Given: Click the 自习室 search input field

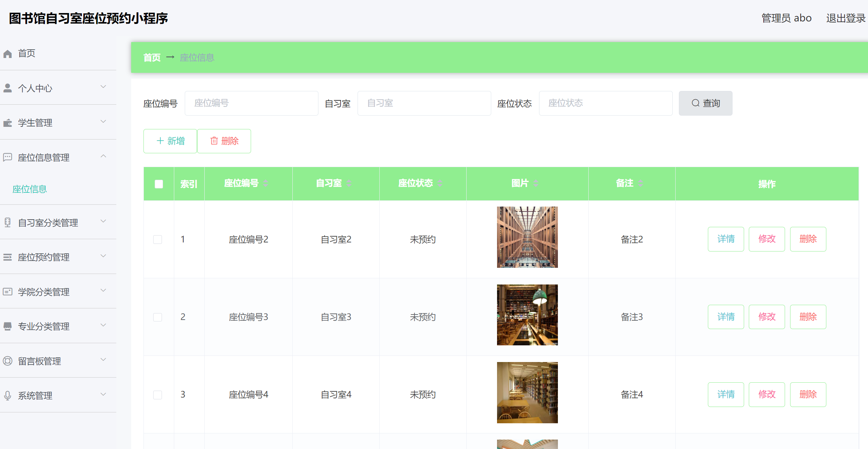Looking at the screenshot, I should [x=424, y=103].
